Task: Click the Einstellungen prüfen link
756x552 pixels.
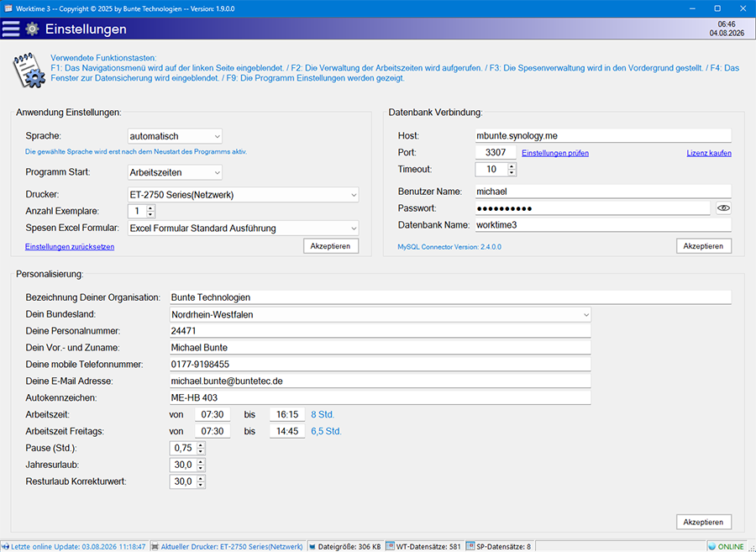Action: (x=555, y=153)
